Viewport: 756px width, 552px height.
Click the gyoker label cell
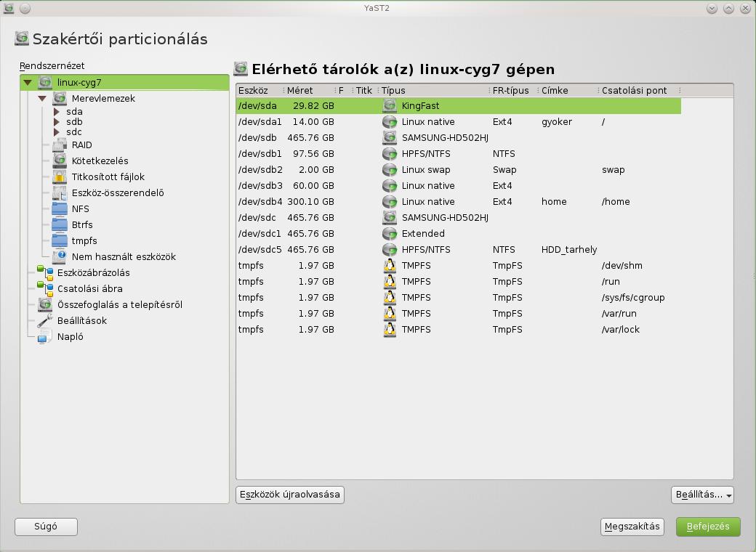tap(556, 122)
